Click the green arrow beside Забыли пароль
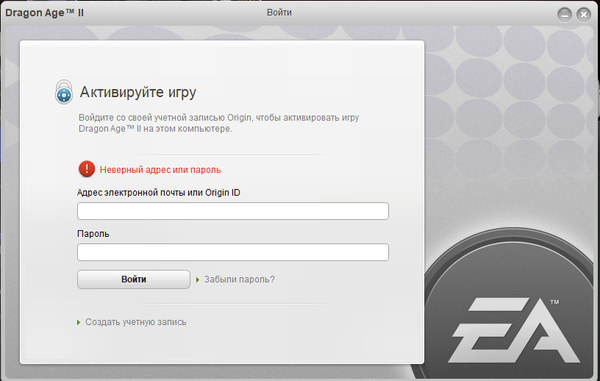Viewport: 600px width, 381px height. [x=198, y=280]
